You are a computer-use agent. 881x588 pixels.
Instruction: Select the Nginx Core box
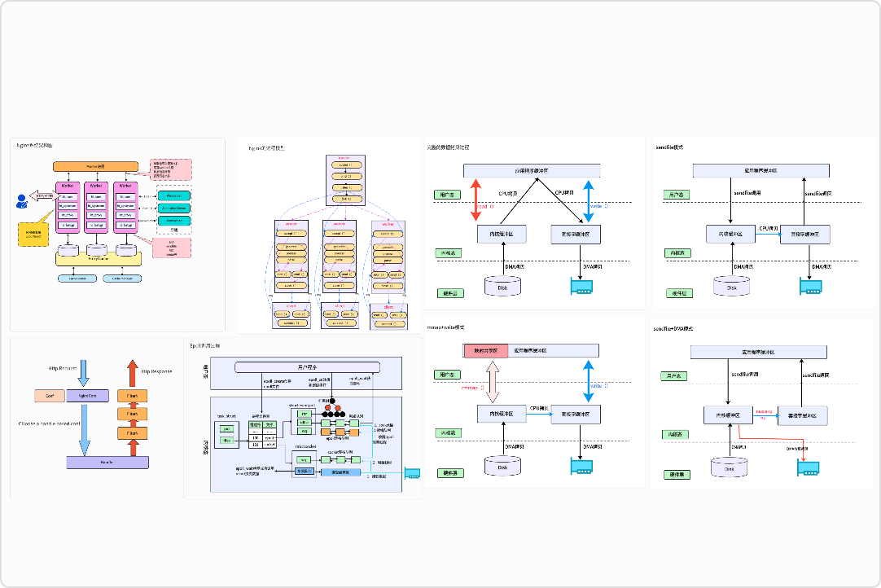(x=87, y=396)
